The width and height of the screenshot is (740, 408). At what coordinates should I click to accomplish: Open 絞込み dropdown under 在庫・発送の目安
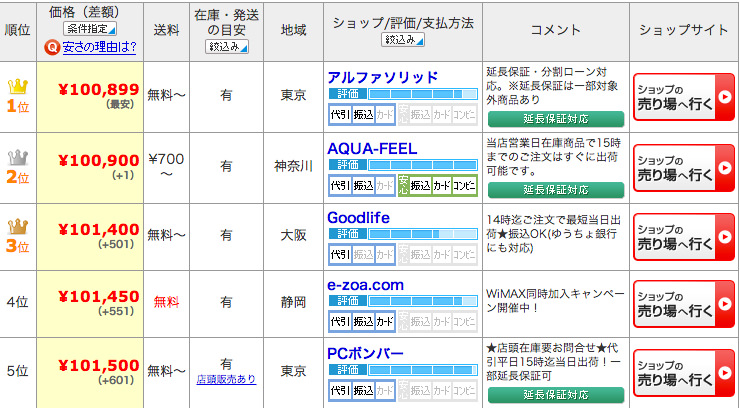pos(227,47)
